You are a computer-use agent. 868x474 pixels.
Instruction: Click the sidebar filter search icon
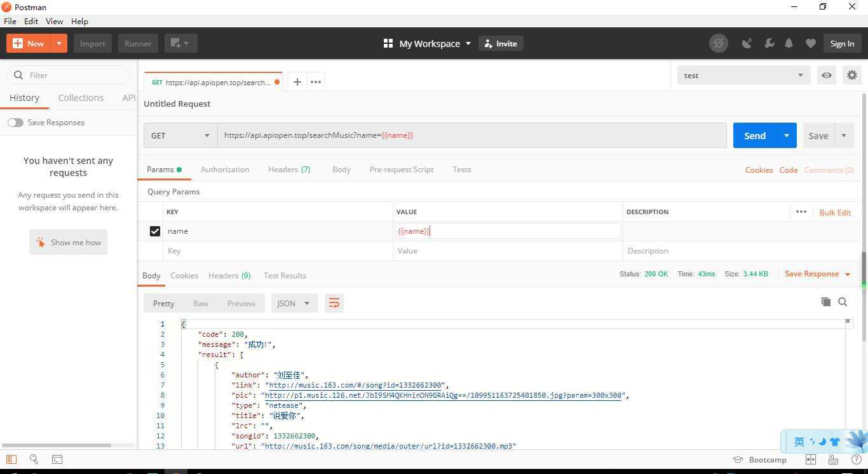(18, 75)
